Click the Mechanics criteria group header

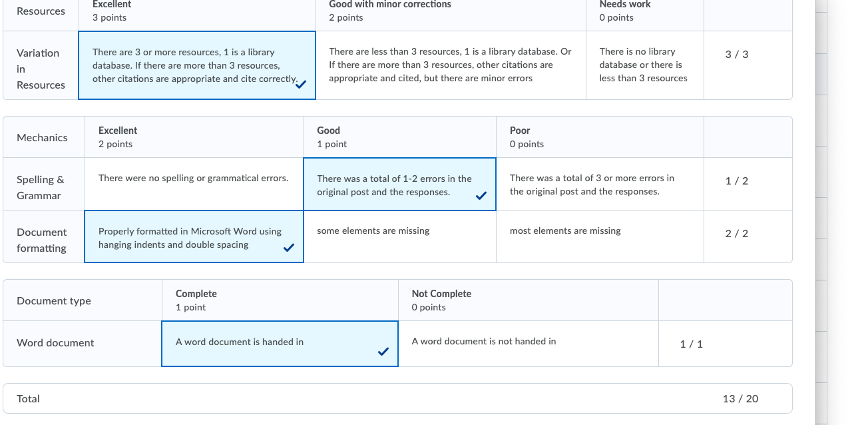click(x=43, y=137)
